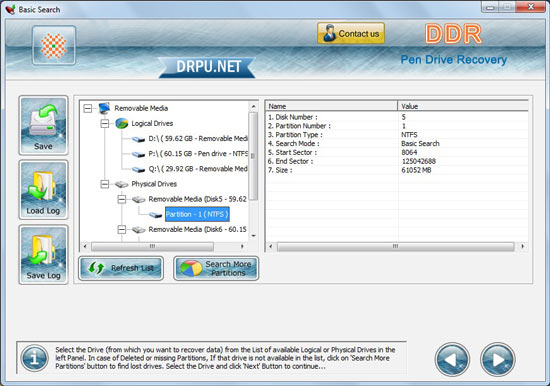The width and height of the screenshot is (550, 386).
Task: Click the orange checkered logo icon
Action: 54,46
